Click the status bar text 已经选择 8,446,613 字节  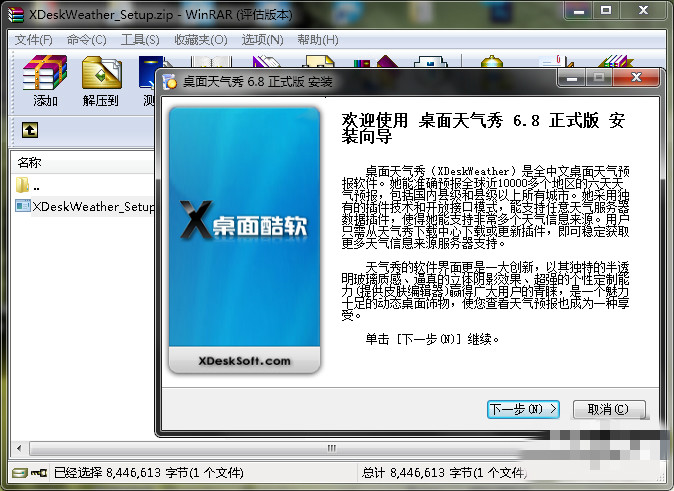(149, 473)
